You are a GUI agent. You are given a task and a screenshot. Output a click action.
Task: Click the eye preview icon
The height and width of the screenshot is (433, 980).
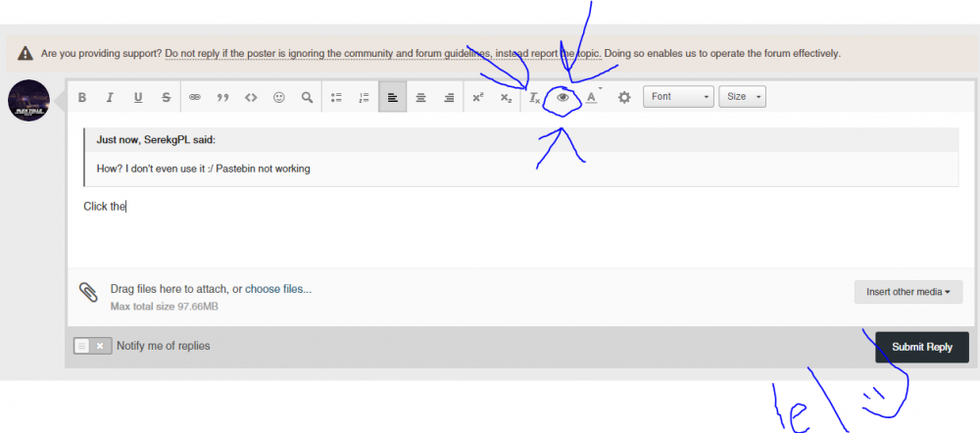563,97
